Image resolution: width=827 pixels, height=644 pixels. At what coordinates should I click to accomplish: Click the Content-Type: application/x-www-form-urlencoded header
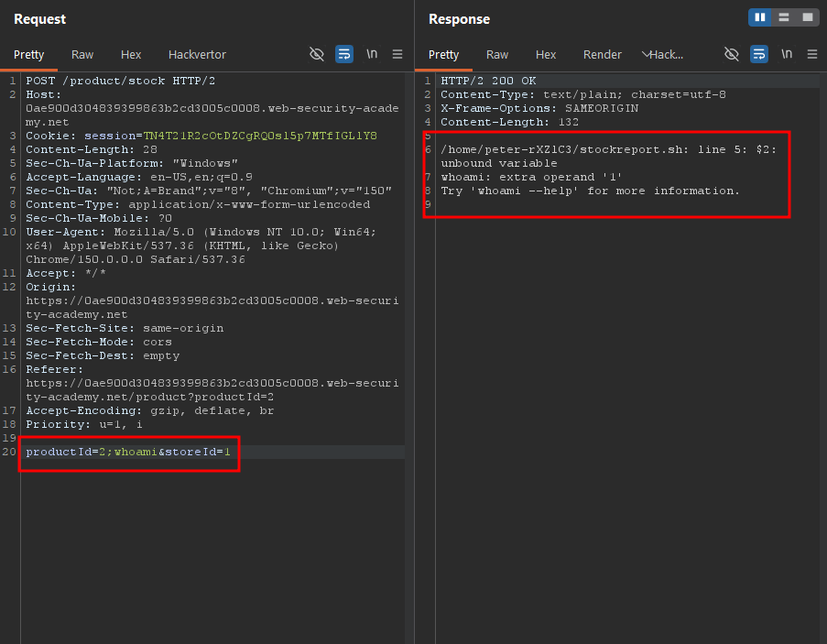tap(198, 204)
